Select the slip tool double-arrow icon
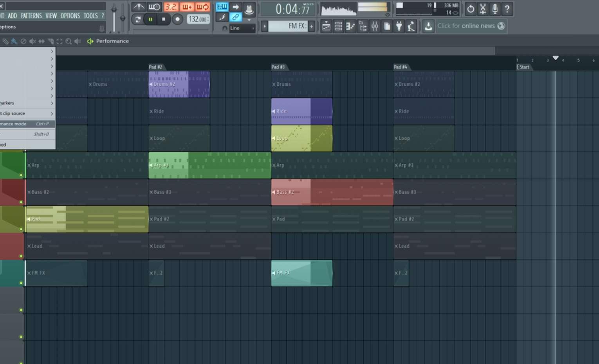Viewport: 599px width, 364px height. click(x=41, y=41)
